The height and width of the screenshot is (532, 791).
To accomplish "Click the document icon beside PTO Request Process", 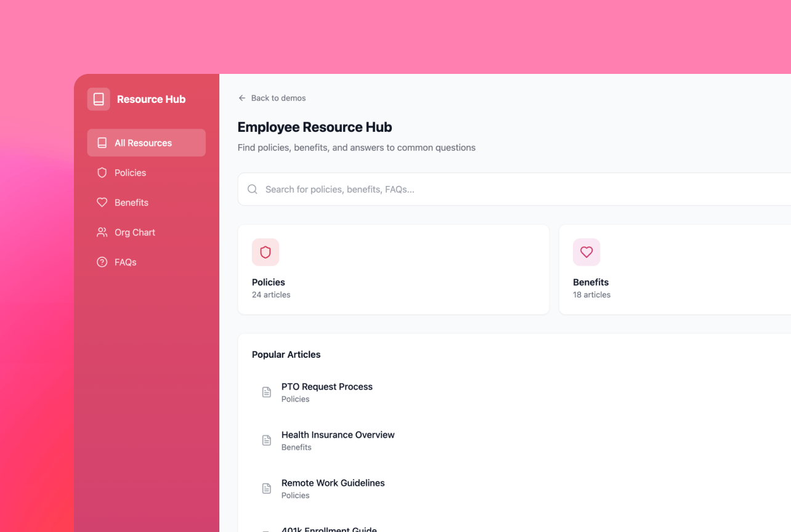I will [267, 392].
